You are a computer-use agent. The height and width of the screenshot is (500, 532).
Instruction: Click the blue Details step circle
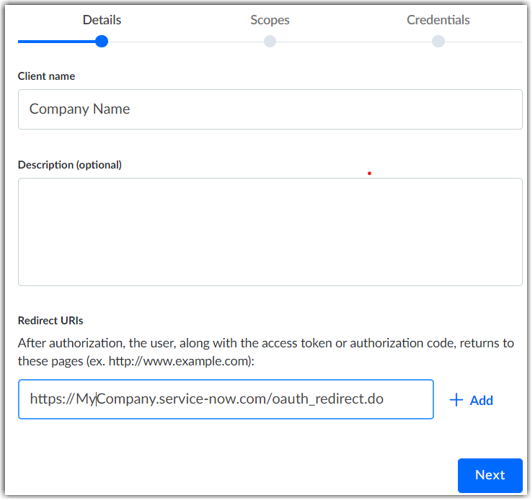point(101,41)
